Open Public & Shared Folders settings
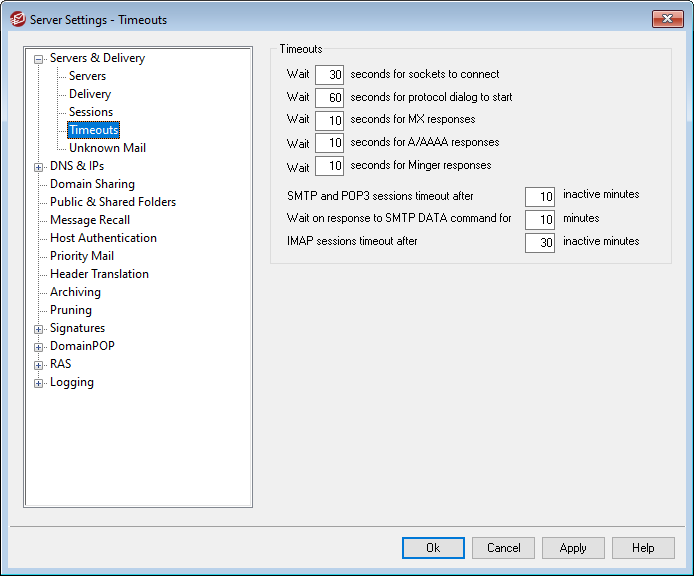This screenshot has width=694, height=576. coord(113,202)
